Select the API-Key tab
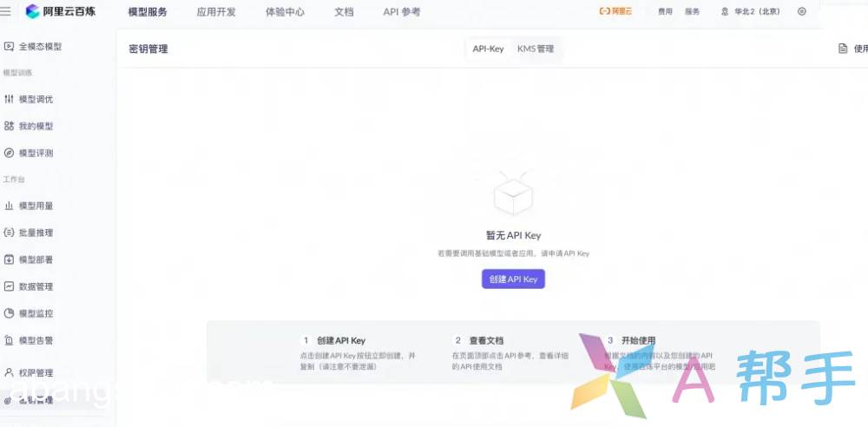 click(488, 49)
